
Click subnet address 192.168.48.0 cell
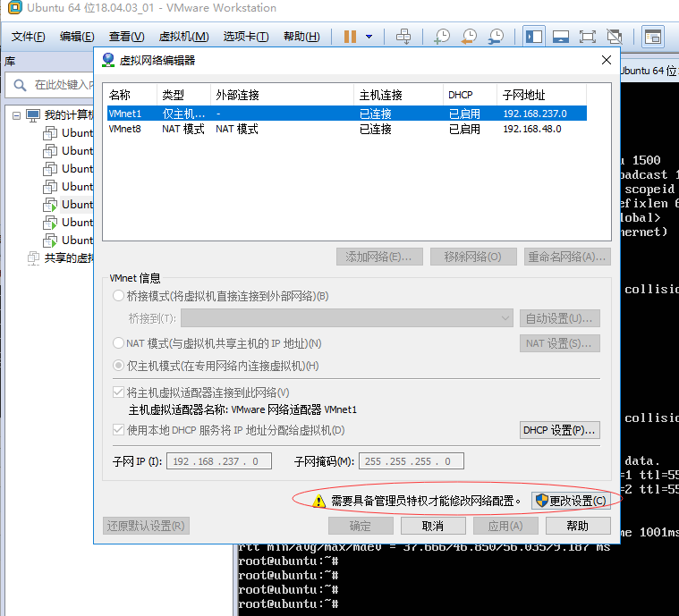tap(532, 129)
